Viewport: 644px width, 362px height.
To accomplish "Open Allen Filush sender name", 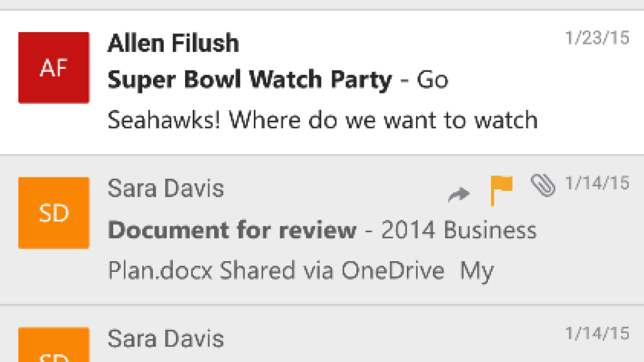I will (173, 43).
